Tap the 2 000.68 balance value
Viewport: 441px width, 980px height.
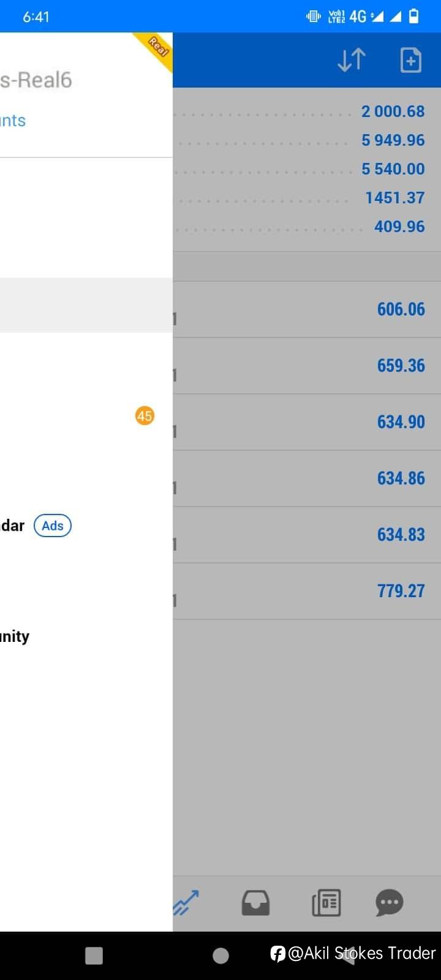(x=393, y=111)
